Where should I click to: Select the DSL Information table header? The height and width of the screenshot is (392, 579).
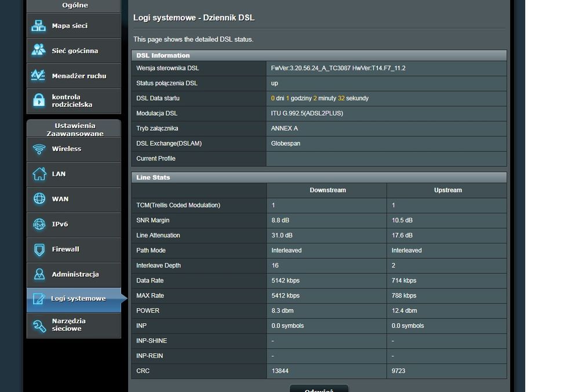point(163,56)
